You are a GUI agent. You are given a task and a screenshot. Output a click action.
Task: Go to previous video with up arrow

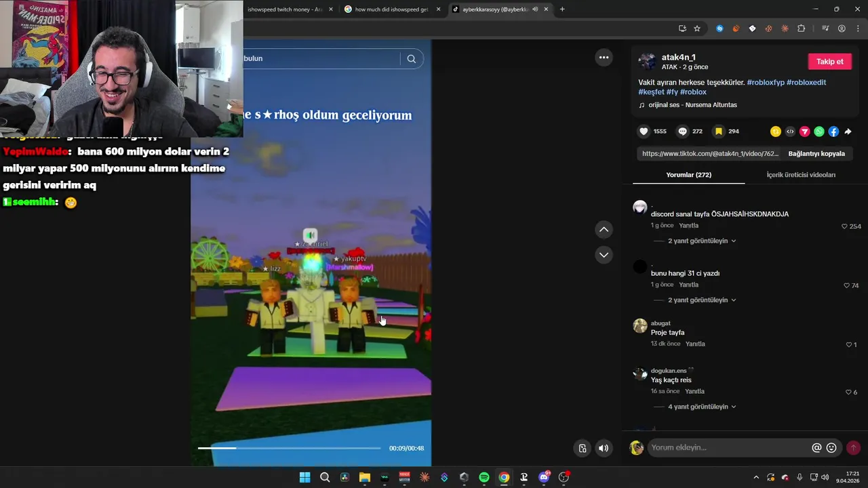pyautogui.click(x=604, y=230)
